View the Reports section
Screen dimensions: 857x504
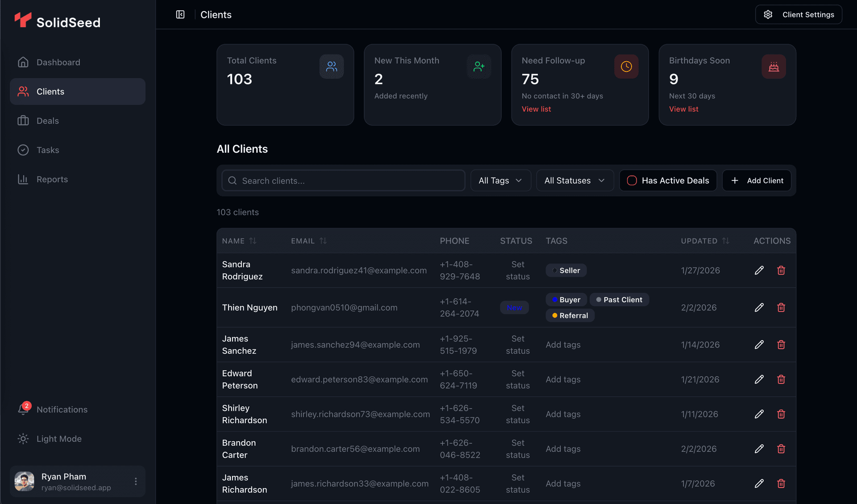[x=52, y=179]
